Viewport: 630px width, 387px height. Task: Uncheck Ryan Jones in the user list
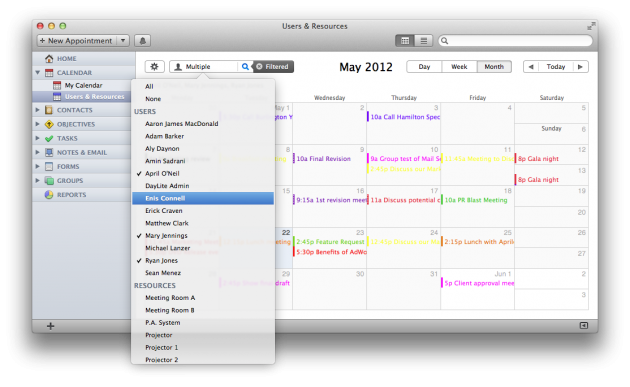pyautogui.click(x=203, y=261)
